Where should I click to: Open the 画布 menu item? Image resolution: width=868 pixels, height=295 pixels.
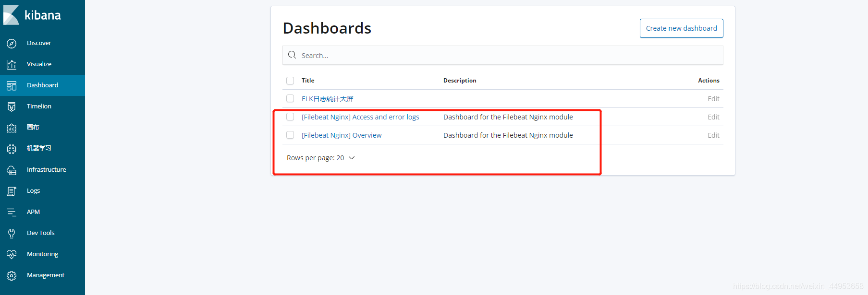33,128
